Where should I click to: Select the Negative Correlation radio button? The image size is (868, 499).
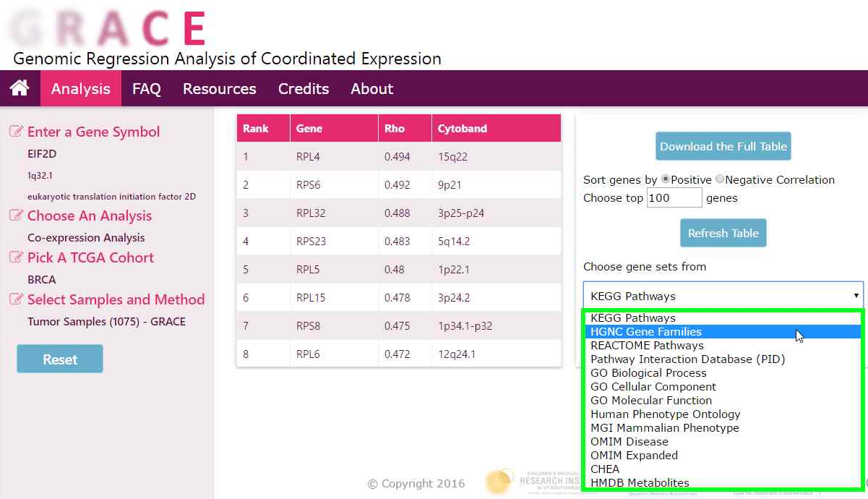pyautogui.click(x=720, y=179)
